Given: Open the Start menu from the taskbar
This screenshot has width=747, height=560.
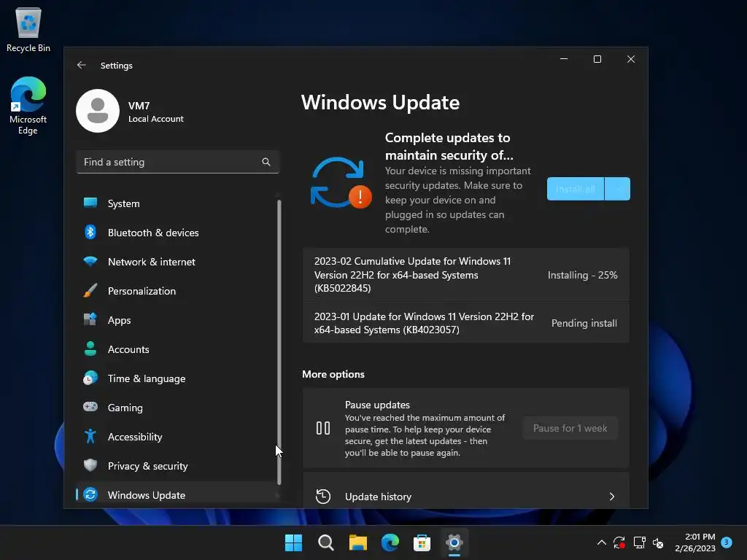Looking at the screenshot, I should 293,542.
